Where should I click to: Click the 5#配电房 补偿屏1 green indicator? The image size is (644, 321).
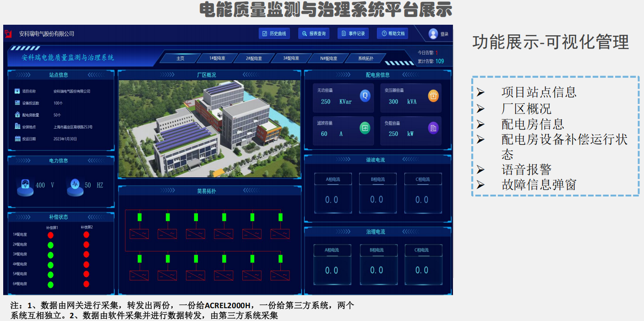[x=50, y=275]
